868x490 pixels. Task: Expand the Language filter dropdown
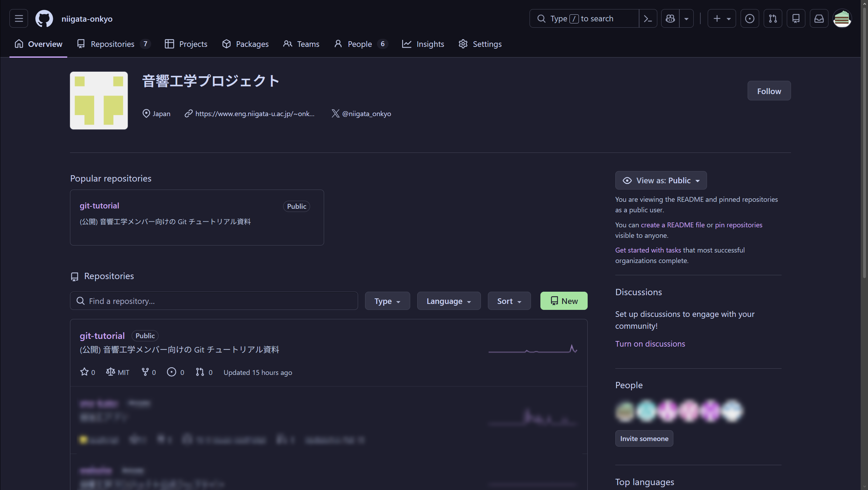449,301
